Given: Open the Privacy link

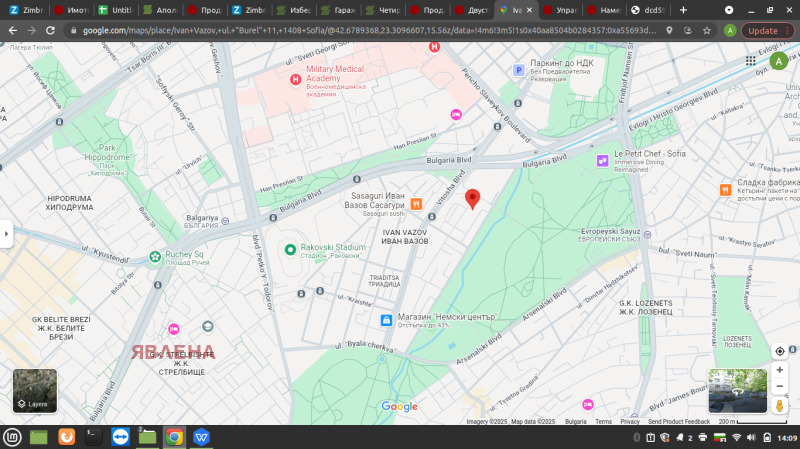Looking at the screenshot, I should pyautogui.click(x=630, y=421).
